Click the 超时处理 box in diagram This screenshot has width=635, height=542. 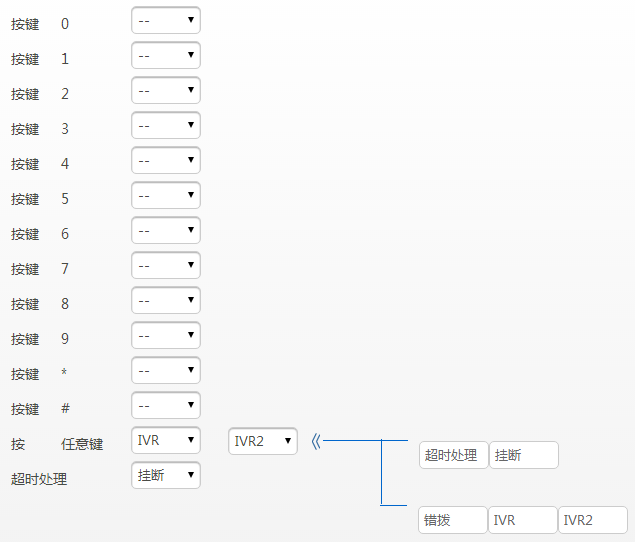click(x=453, y=455)
